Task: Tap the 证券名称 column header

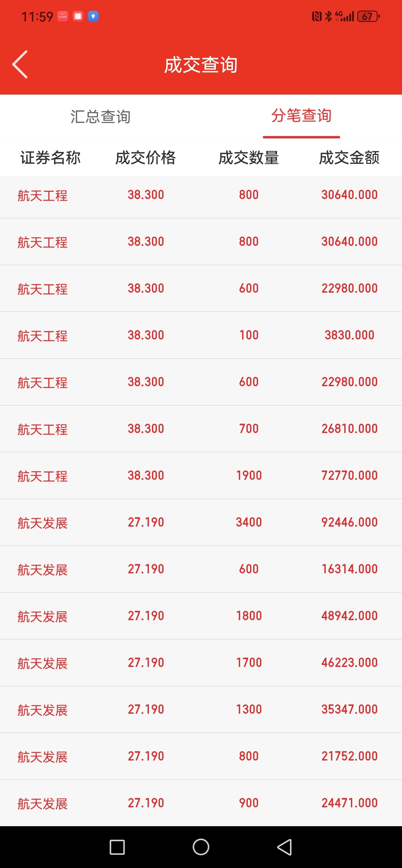Action: tap(50, 158)
